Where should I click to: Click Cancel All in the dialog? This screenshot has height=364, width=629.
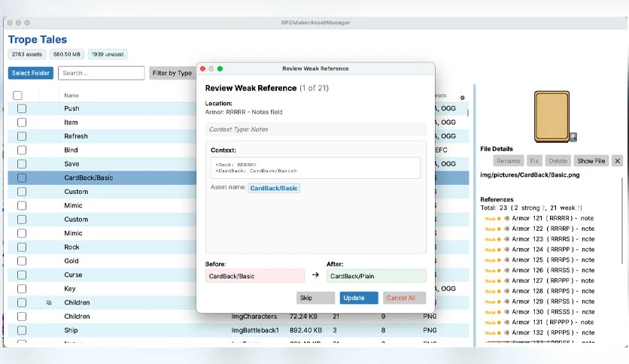[404, 298]
